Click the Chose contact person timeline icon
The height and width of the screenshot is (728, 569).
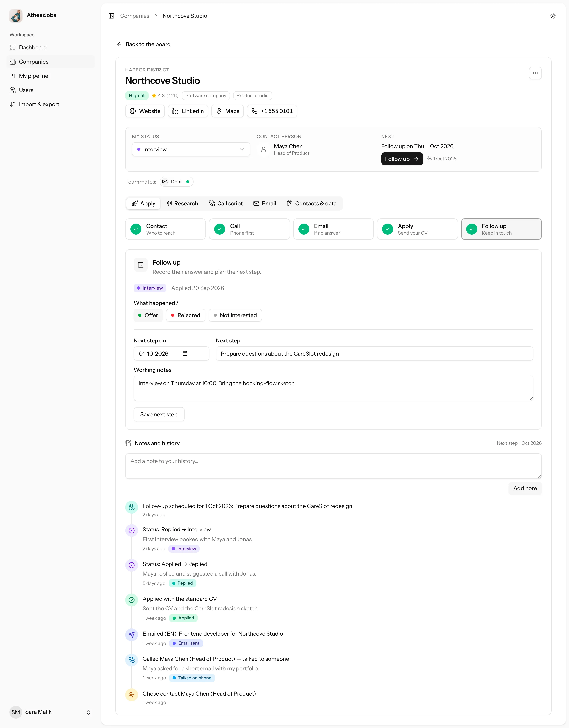coord(132,695)
